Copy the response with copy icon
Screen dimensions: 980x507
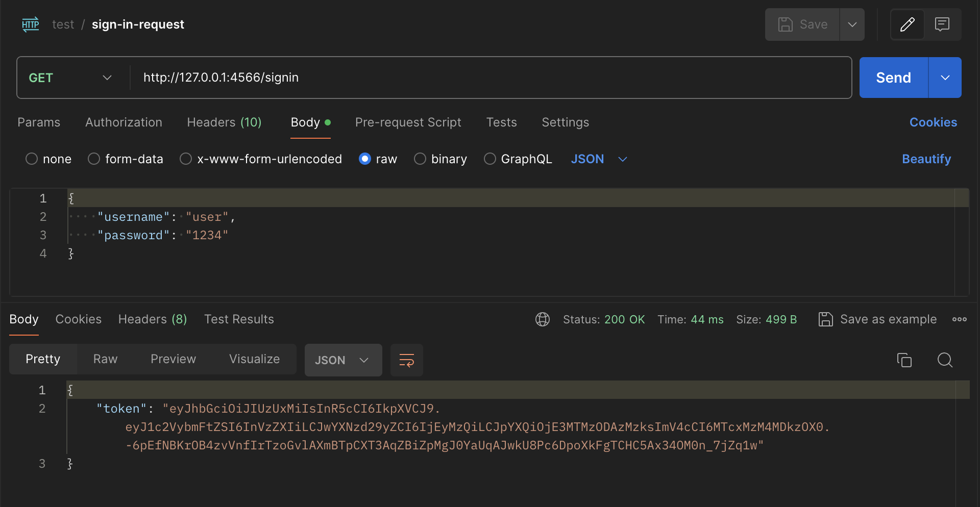tap(904, 360)
